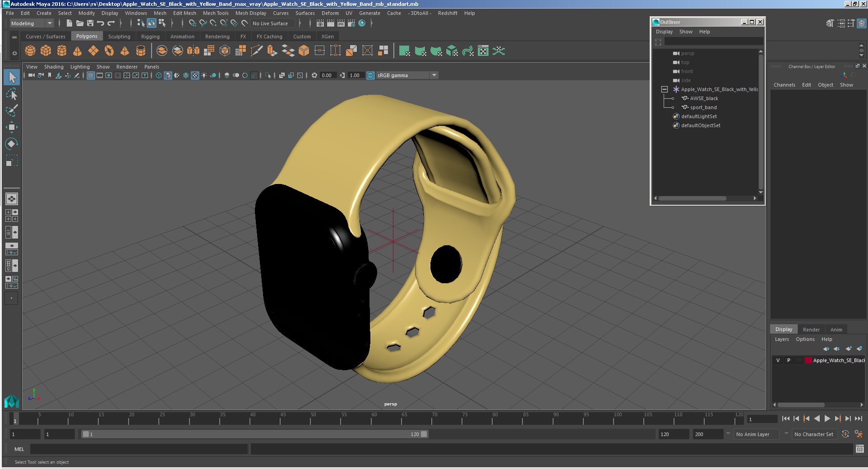
Task: Click the MEL command input field
Action: point(139,449)
